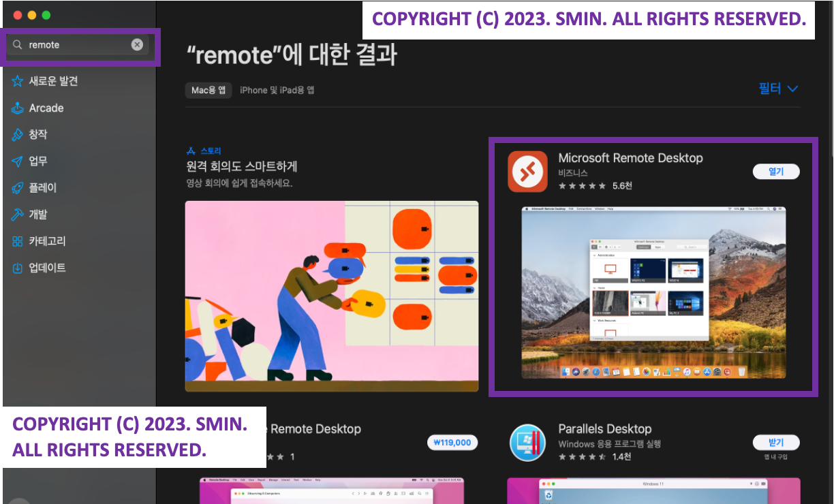Viewport: 834px width, 504px height.
Task: Click the Microsoft Remote Desktop app icon
Action: (x=527, y=171)
